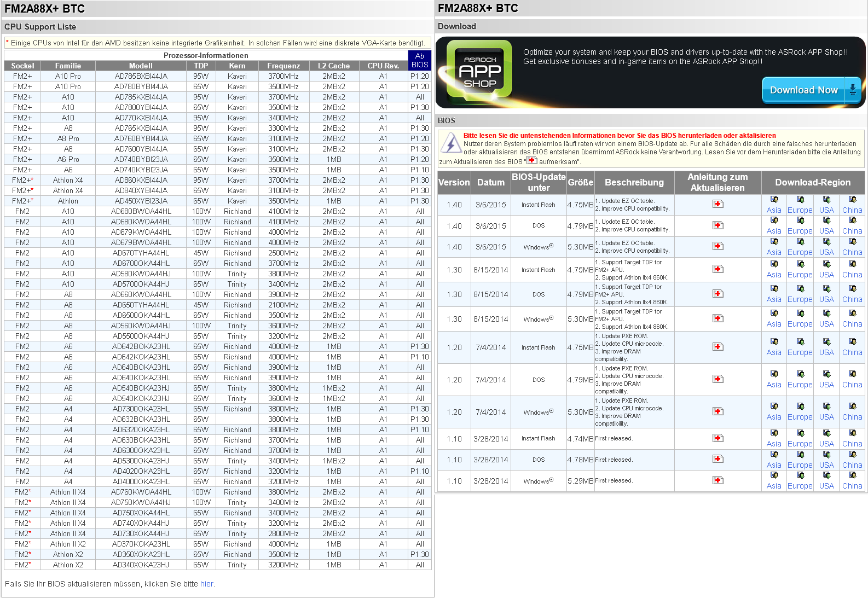Download BIOS 1.20 Windows via the Europe link
Image resolution: width=868 pixels, height=598 pixels.
(800, 417)
